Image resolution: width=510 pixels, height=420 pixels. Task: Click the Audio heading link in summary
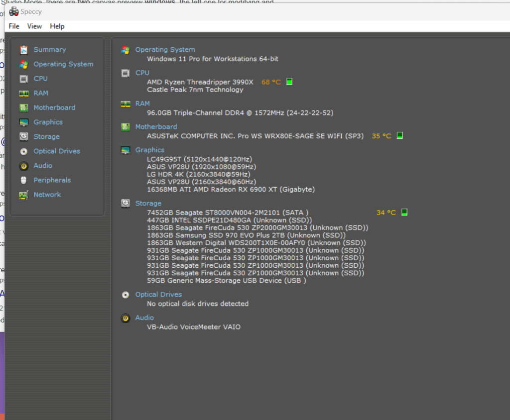[145, 317]
